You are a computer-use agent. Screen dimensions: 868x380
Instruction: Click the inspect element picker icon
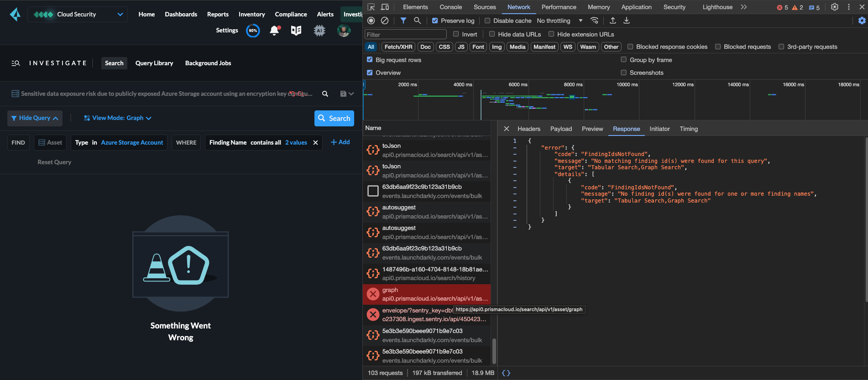(371, 7)
